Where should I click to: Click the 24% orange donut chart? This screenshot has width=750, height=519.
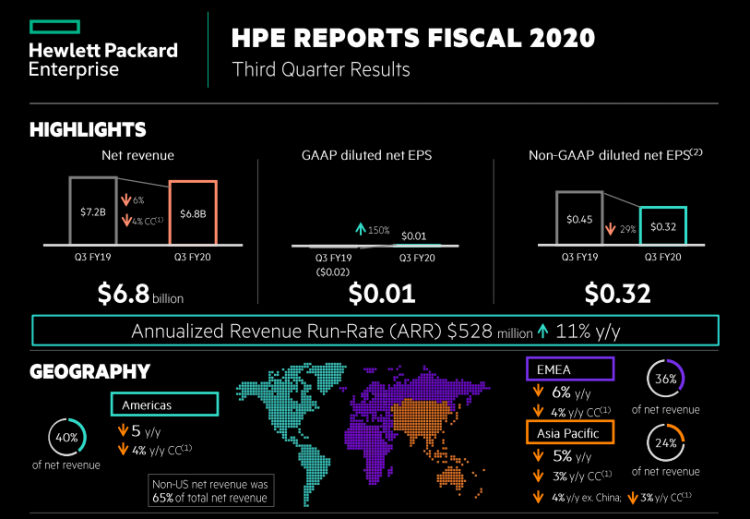click(665, 443)
